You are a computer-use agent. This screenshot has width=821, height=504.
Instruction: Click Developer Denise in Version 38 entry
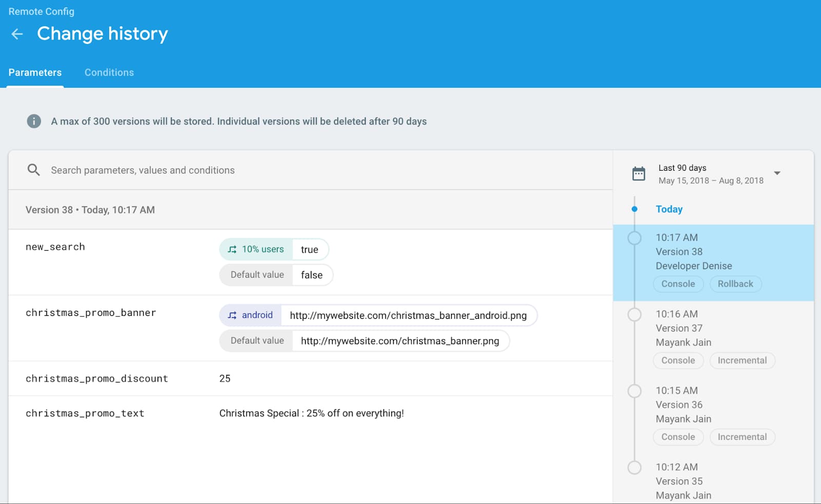click(694, 266)
